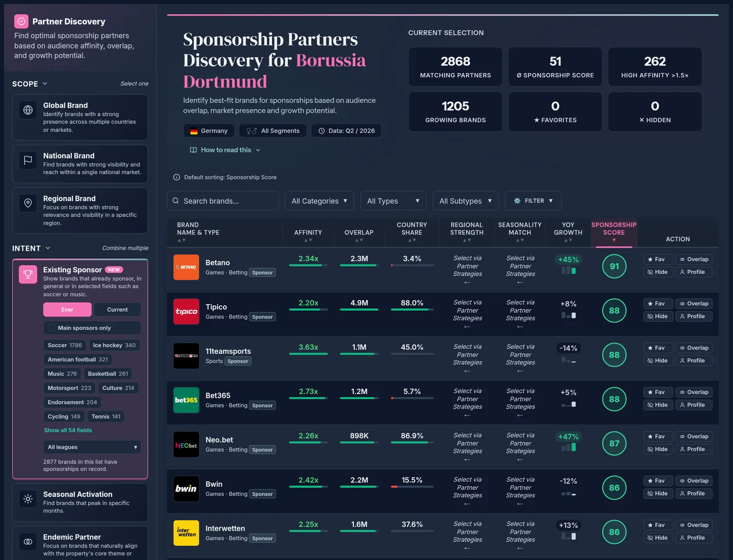Click the Betano affinity 2.34x bar
Screen dimensions: 733x560
pyautogui.click(x=308, y=265)
